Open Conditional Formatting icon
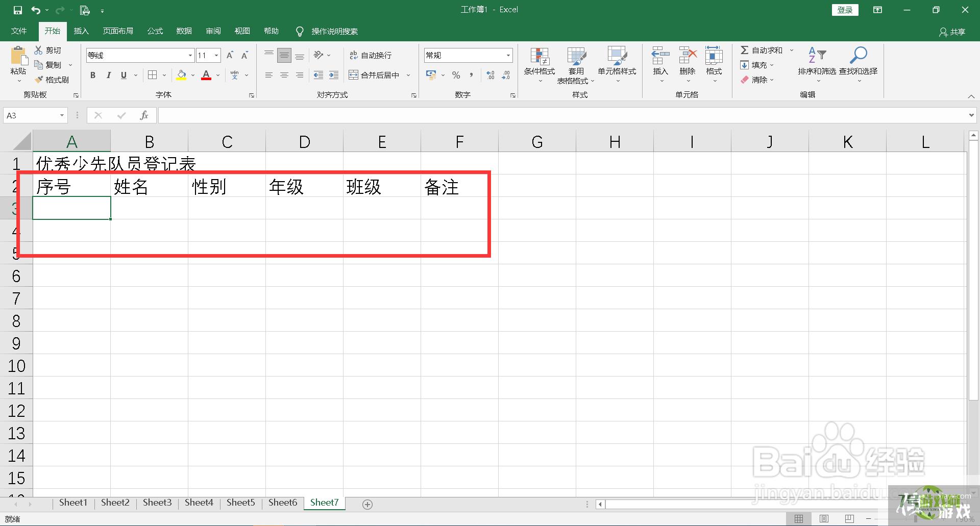980x526 pixels. [x=540, y=56]
